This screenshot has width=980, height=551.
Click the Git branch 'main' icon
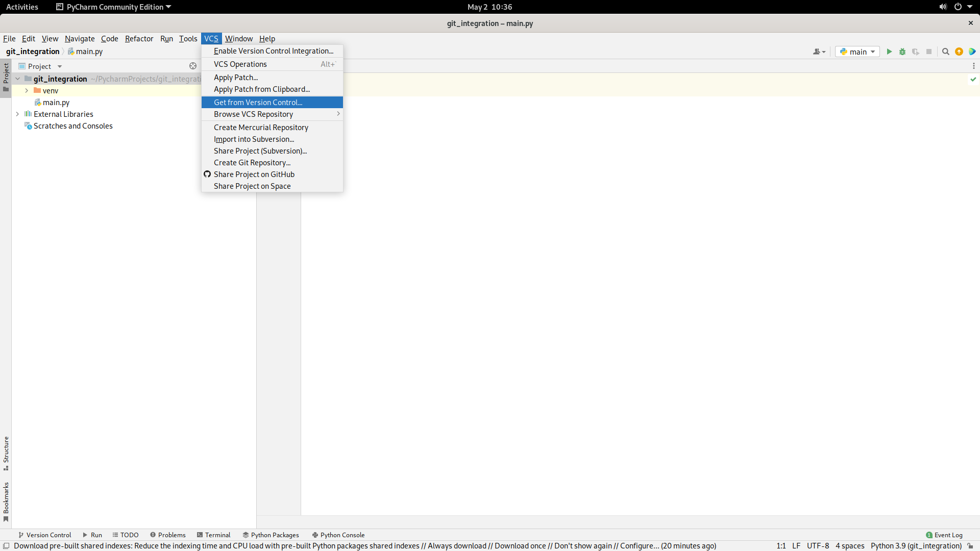pyautogui.click(x=857, y=51)
